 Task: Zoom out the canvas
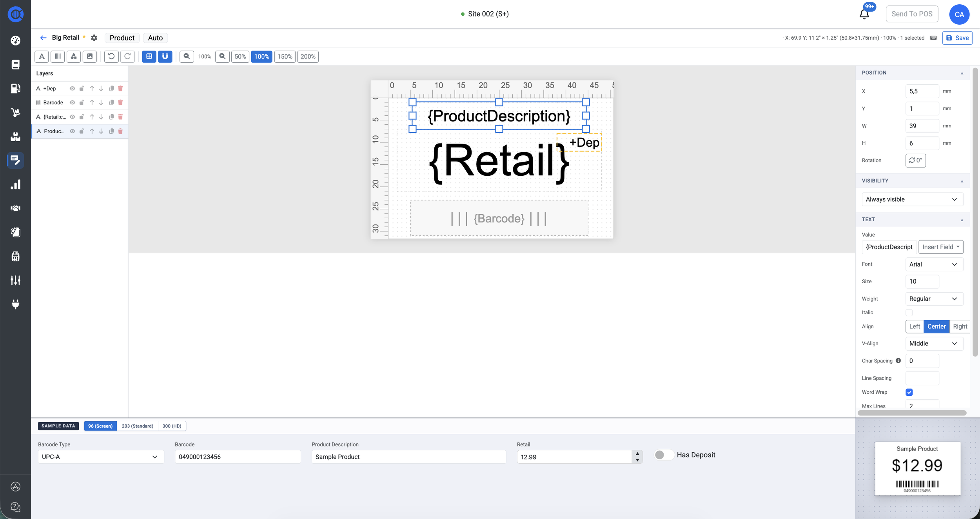pos(187,56)
